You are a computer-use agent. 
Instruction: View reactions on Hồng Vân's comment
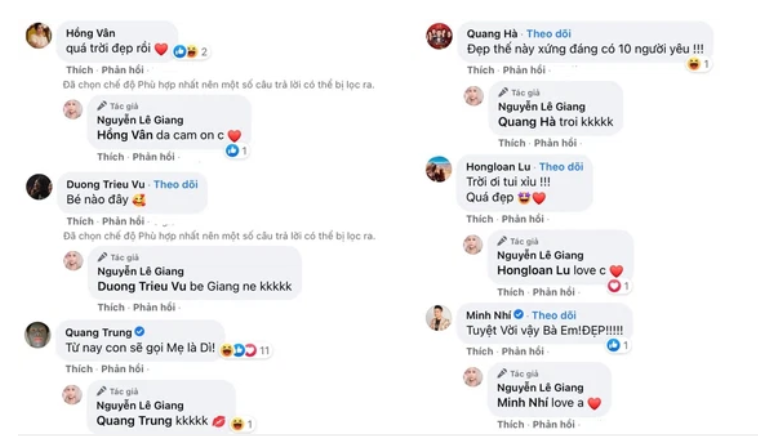191,51
